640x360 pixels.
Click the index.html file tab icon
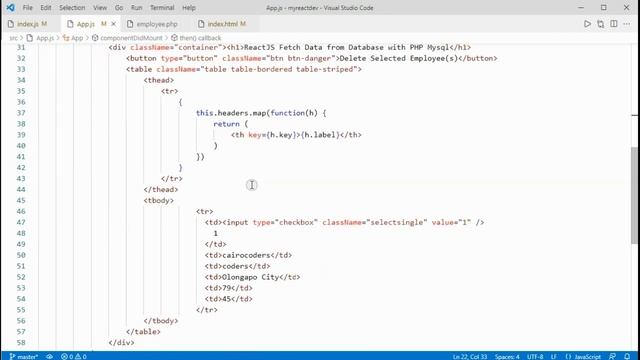201,24
